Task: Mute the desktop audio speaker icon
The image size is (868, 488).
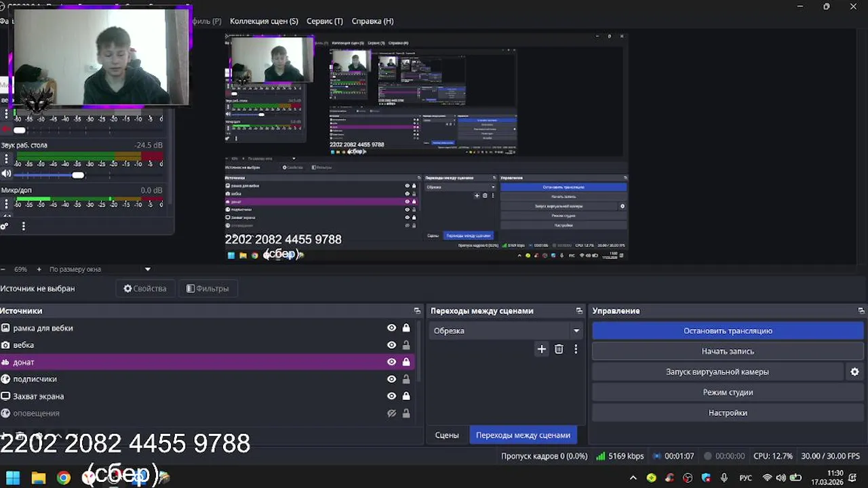Action: pos(7,174)
